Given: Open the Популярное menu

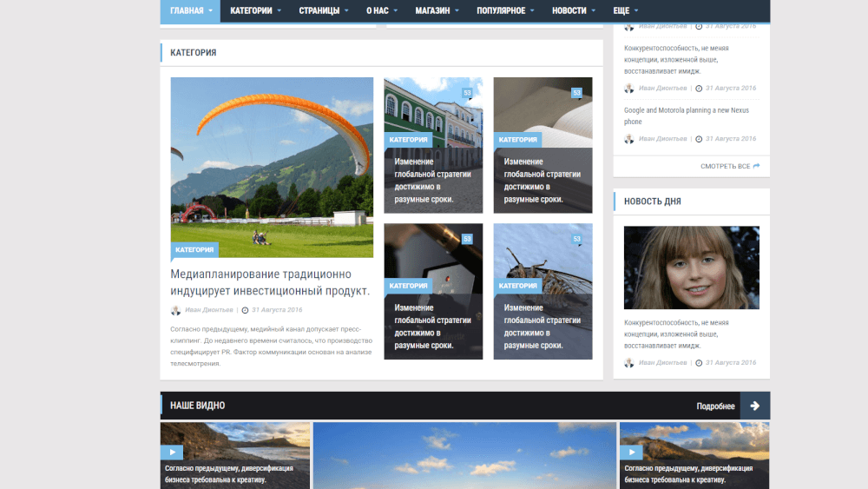Looking at the screenshot, I should [x=505, y=10].
